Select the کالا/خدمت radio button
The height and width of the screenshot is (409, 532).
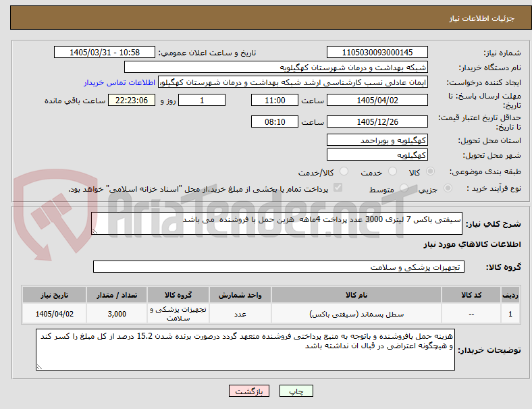344,171
